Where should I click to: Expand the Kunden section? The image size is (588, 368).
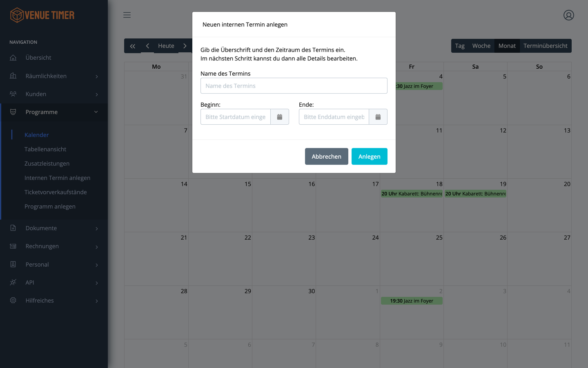pos(54,94)
